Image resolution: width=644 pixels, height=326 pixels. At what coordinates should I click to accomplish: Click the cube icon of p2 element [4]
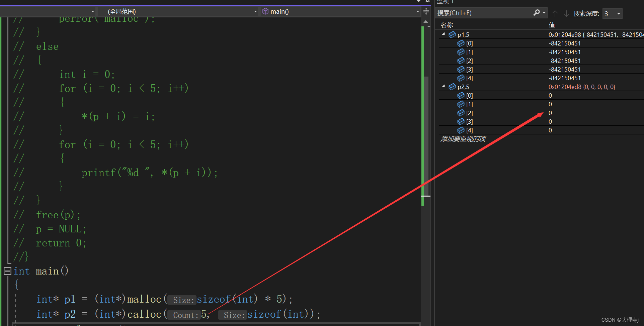pos(461,130)
